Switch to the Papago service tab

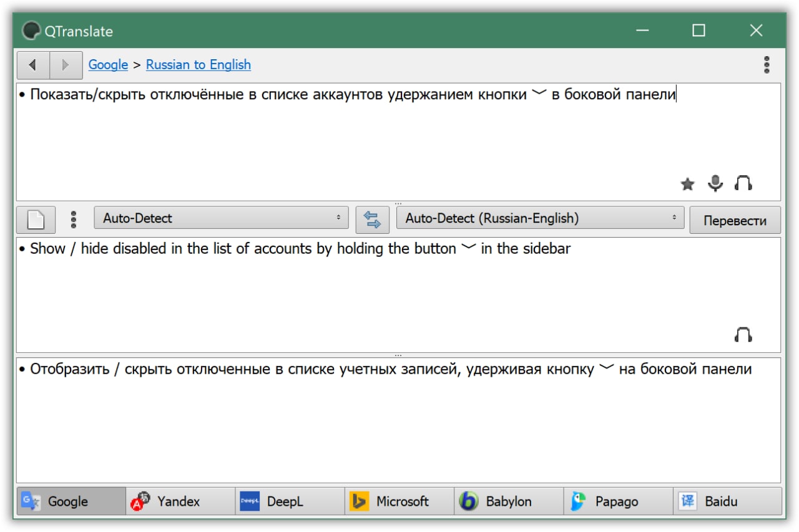618,501
